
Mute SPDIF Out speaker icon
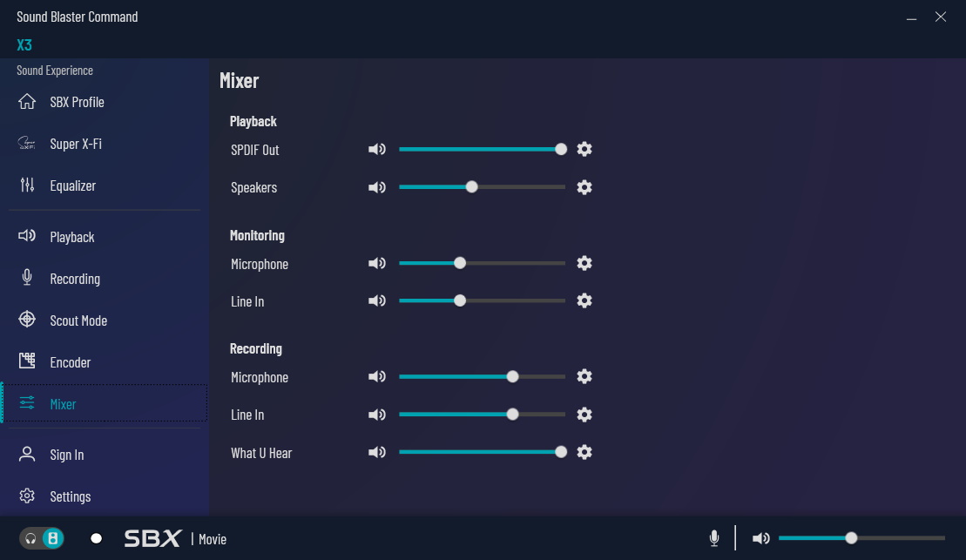pyautogui.click(x=377, y=149)
